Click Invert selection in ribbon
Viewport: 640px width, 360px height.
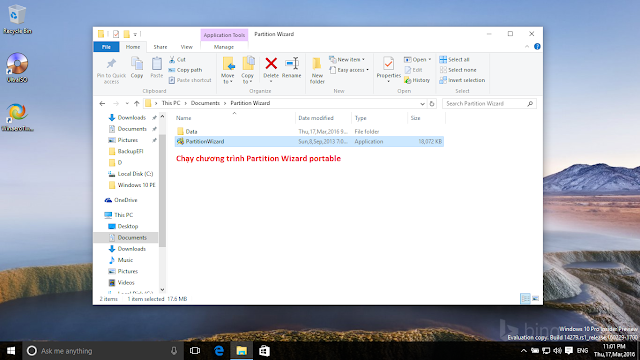click(x=462, y=80)
